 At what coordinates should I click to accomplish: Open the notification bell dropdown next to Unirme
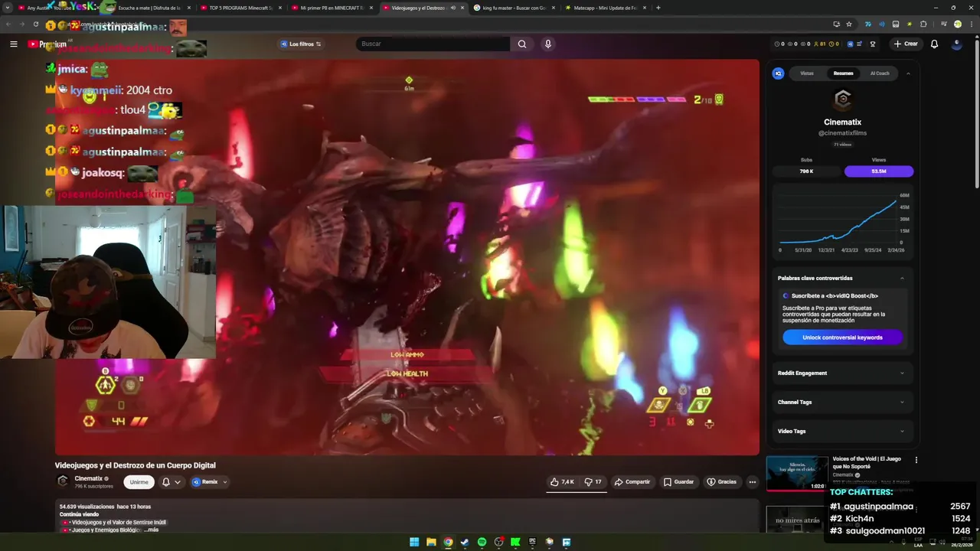(x=171, y=482)
